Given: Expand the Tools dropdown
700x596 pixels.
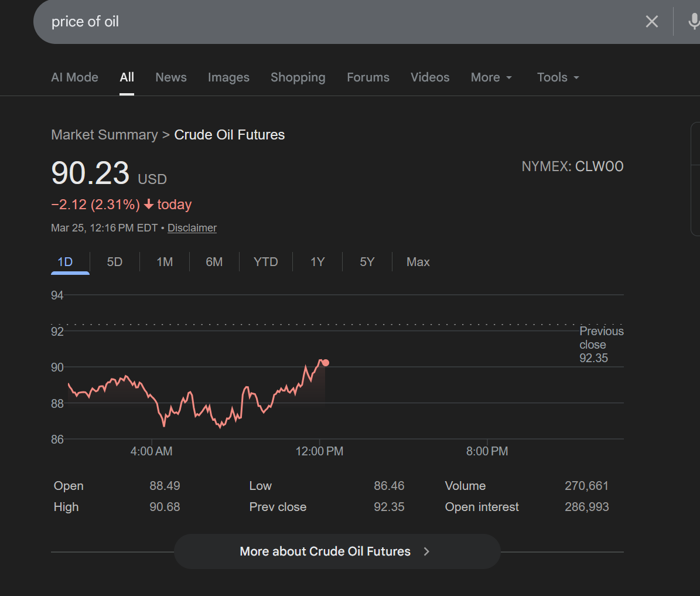Looking at the screenshot, I should tap(558, 77).
